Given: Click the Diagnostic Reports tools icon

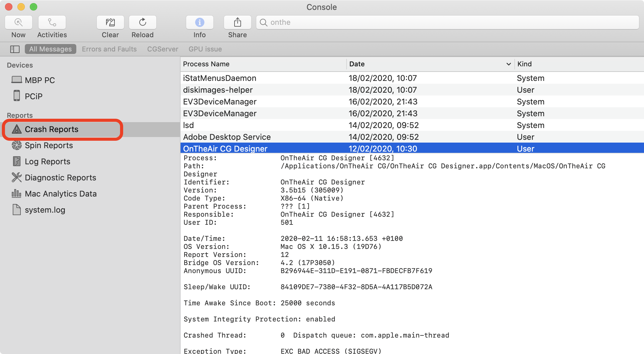Looking at the screenshot, I should 17,178.
